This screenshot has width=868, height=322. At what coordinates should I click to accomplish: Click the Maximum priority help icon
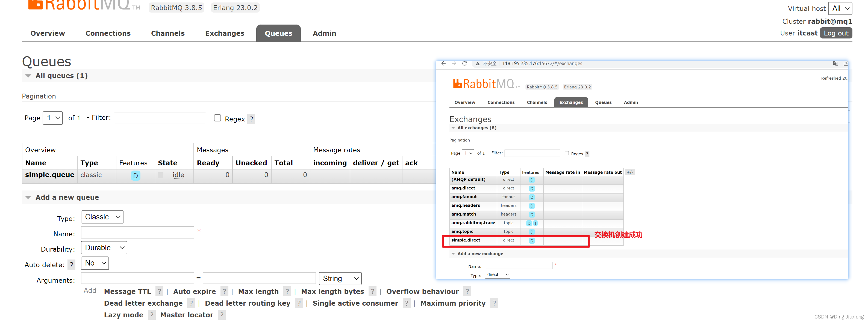tap(494, 303)
